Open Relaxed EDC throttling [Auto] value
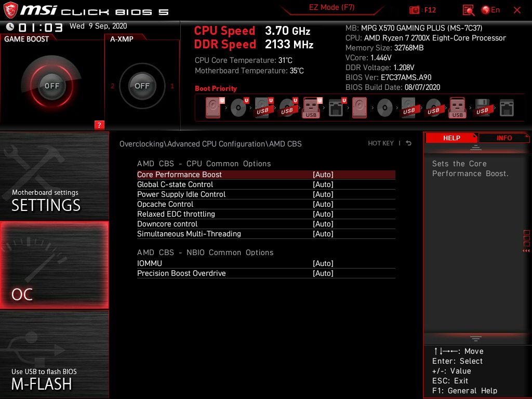532x399 pixels. [x=323, y=214]
